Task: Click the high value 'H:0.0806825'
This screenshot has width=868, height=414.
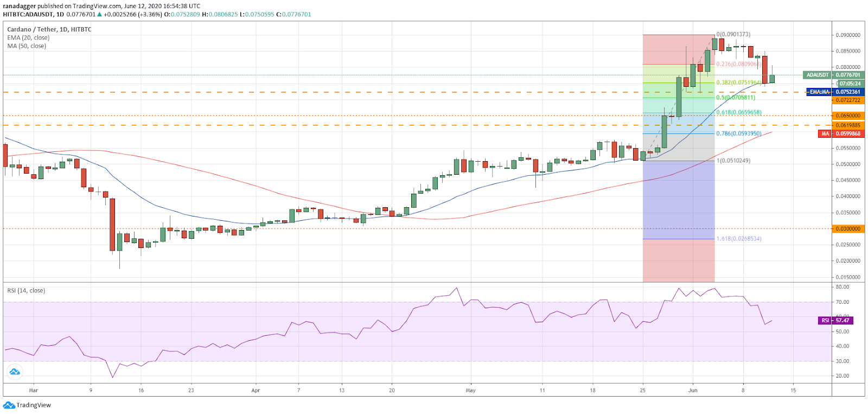Action: 220,15
